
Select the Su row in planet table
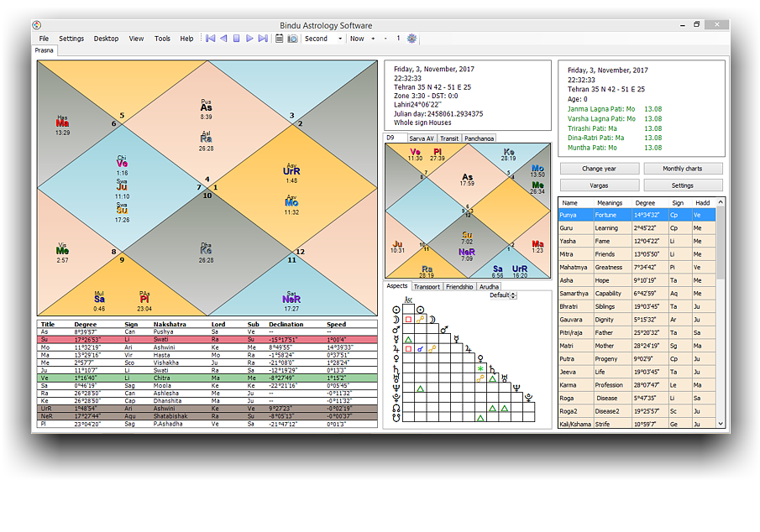pyautogui.click(x=207, y=340)
